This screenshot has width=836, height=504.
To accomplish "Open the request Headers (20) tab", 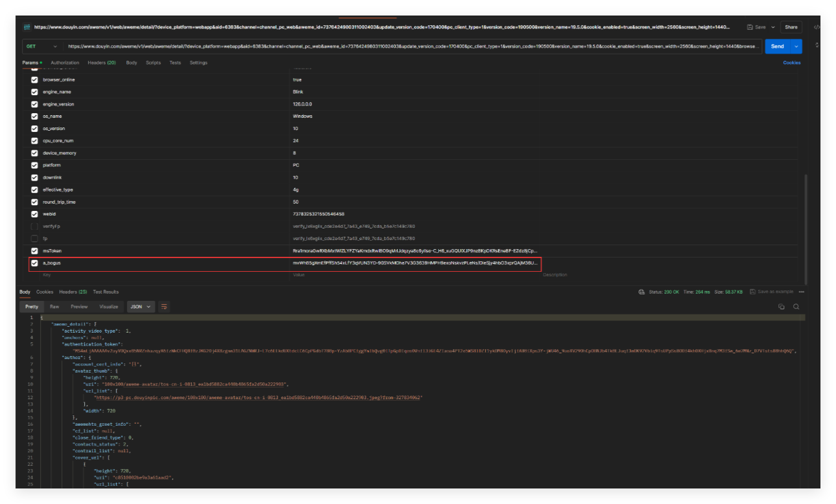I will click(102, 63).
